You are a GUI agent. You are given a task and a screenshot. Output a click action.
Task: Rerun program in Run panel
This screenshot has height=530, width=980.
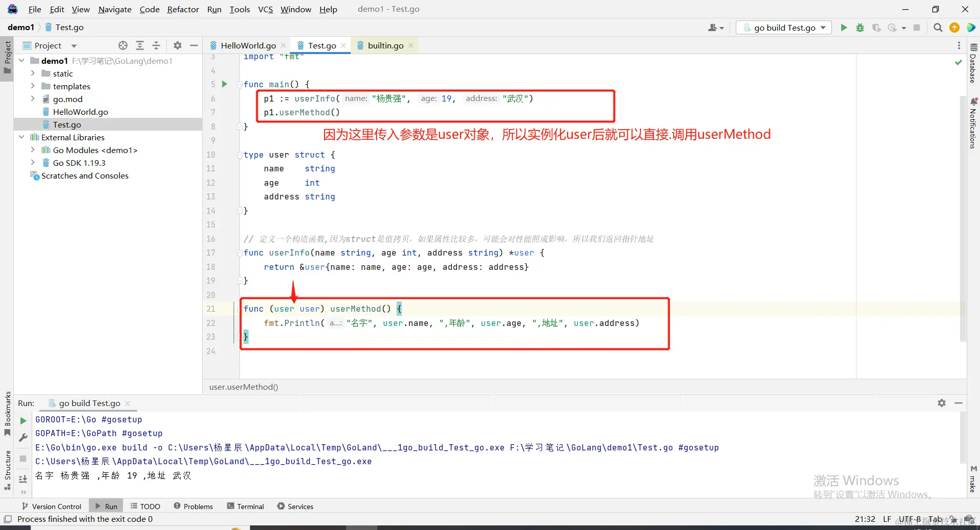pyautogui.click(x=23, y=421)
